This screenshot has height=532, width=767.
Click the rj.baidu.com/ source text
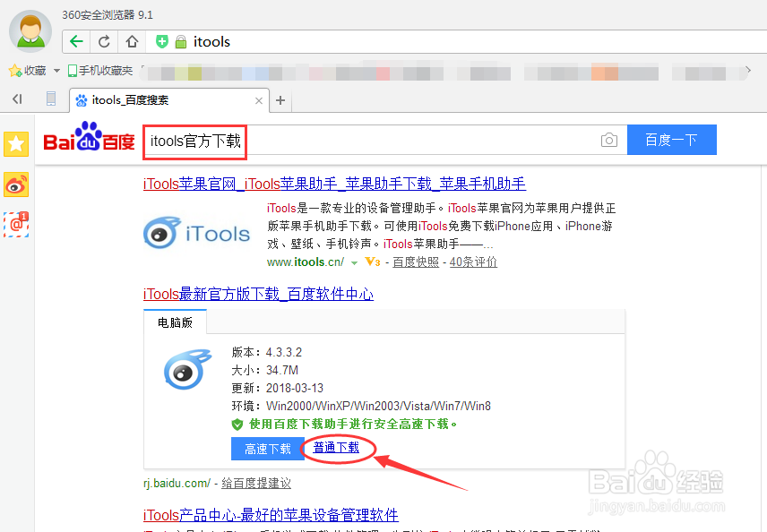click(177, 483)
